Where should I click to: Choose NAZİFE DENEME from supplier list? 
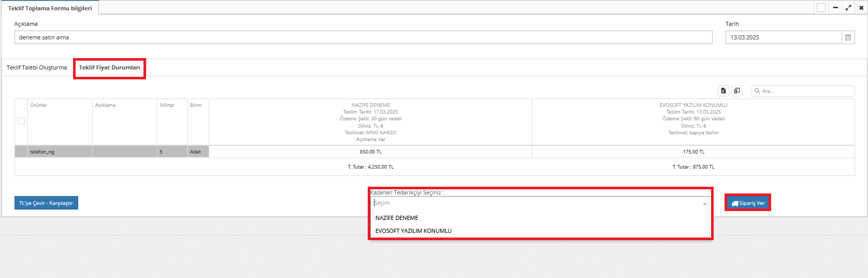click(x=397, y=218)
